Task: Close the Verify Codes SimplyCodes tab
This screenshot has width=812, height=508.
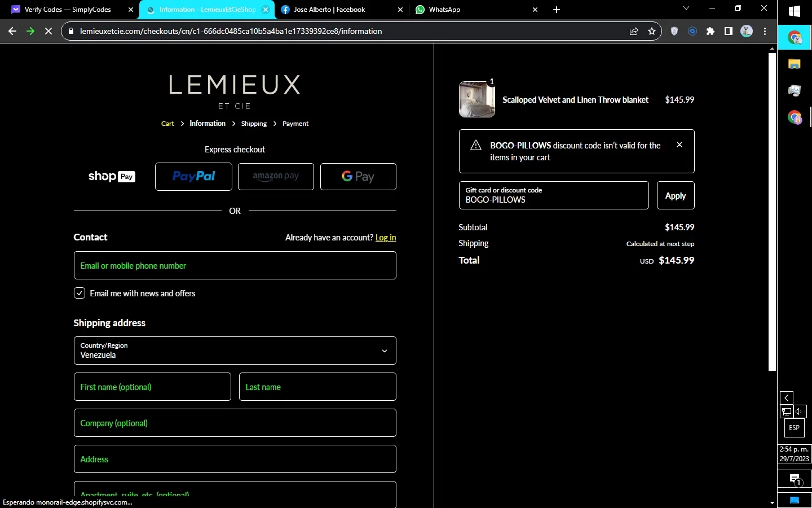Action: coord(131,10)
